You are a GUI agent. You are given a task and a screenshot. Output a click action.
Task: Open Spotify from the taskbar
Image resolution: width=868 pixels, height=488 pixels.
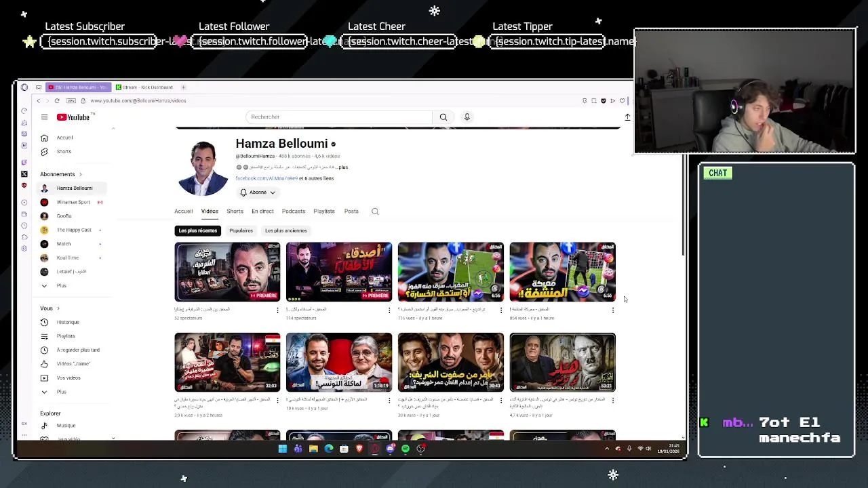tap(406, 449)
